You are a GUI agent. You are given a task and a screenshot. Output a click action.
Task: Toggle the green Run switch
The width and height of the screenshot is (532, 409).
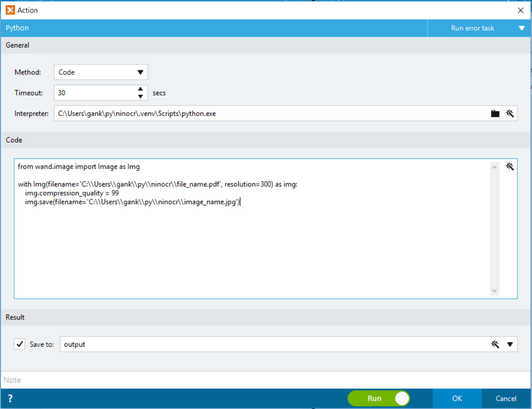pos(379,398)
